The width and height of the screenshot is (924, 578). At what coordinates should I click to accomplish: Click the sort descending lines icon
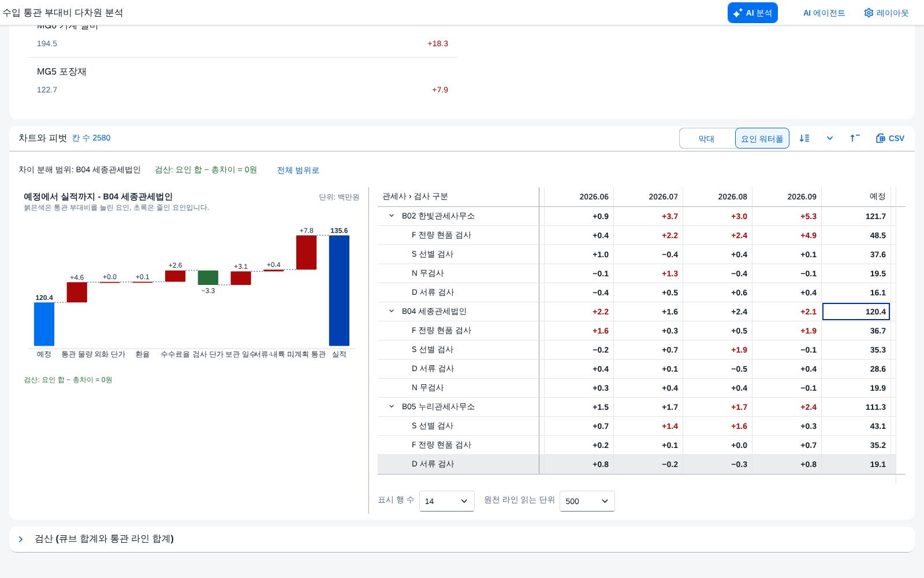(804, 138)
